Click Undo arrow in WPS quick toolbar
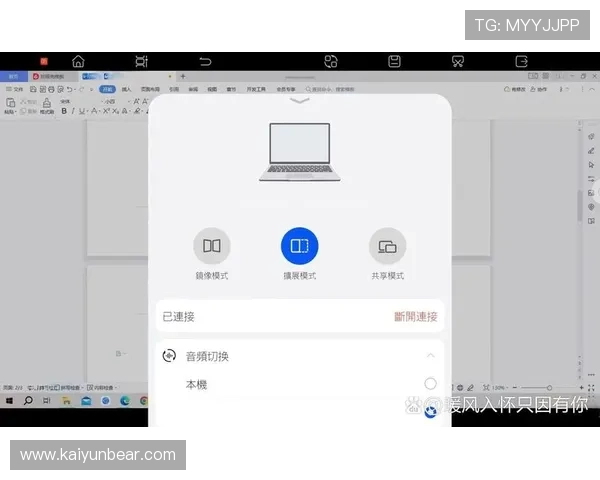 (69, 89)
